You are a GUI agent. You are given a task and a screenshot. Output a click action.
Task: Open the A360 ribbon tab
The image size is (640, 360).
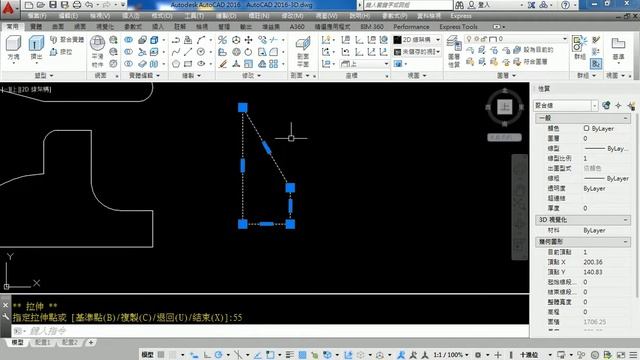point(297,26)
